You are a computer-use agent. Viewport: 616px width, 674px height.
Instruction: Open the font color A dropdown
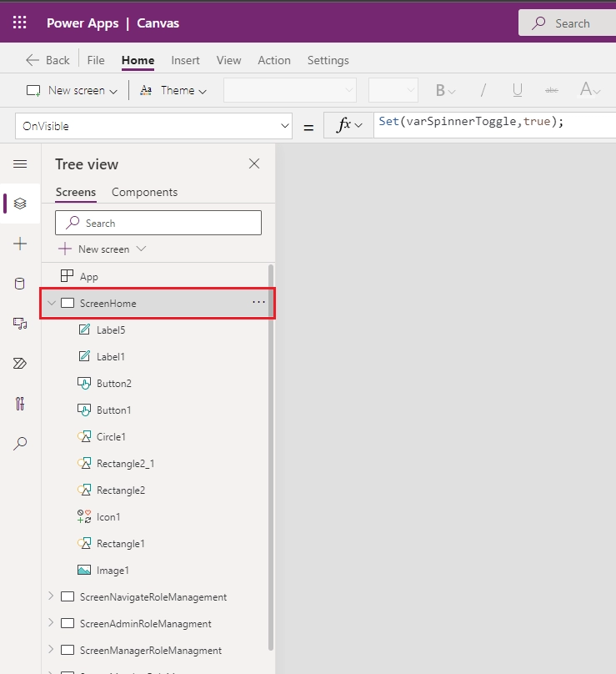coord(590,90)
